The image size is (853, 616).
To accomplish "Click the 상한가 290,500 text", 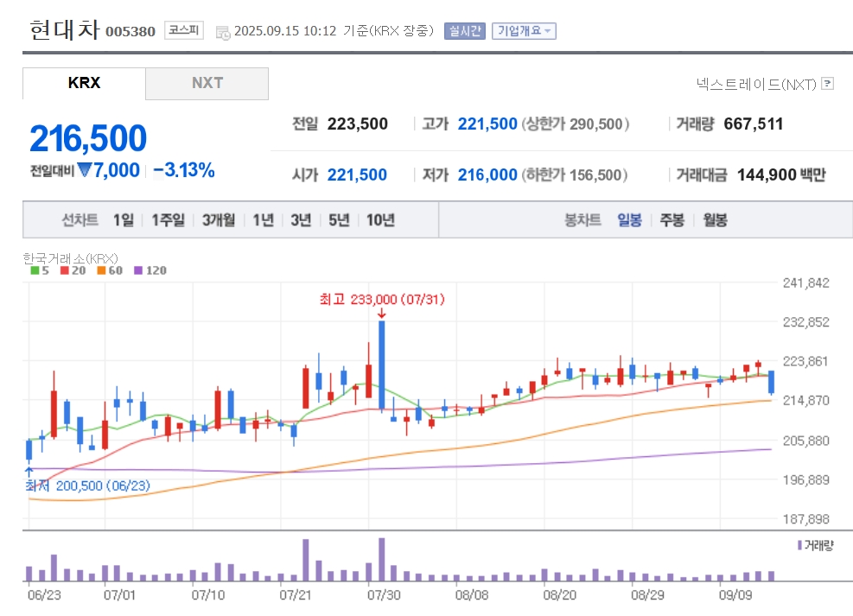I will pos(576,124).
